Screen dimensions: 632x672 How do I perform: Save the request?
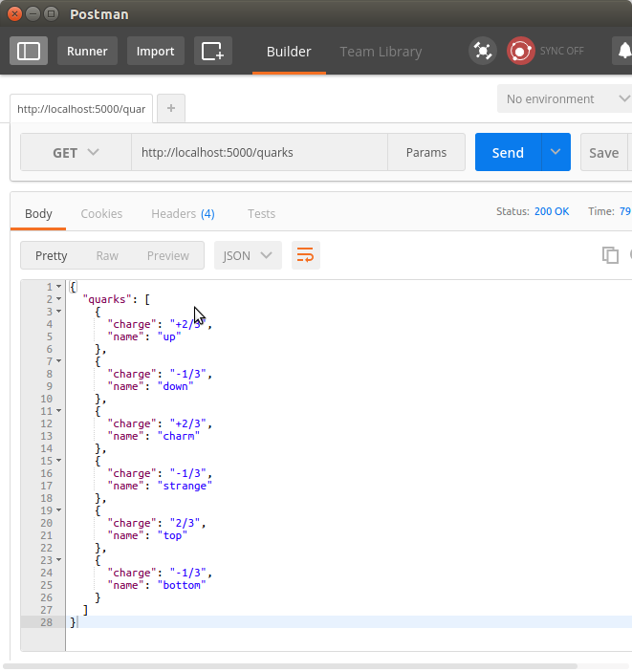coord(603,152)
